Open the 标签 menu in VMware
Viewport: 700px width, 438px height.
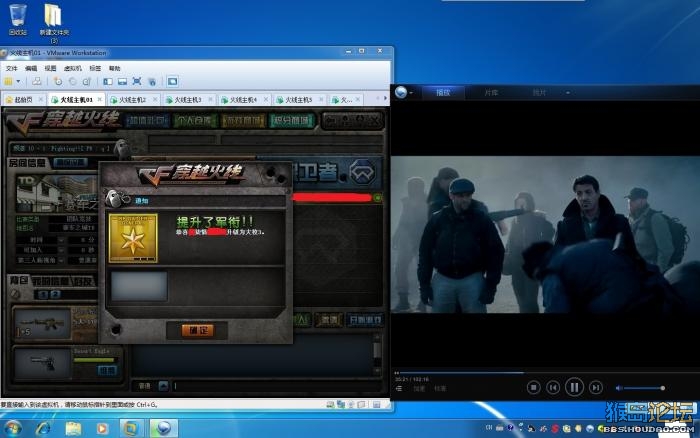point(95,68)
